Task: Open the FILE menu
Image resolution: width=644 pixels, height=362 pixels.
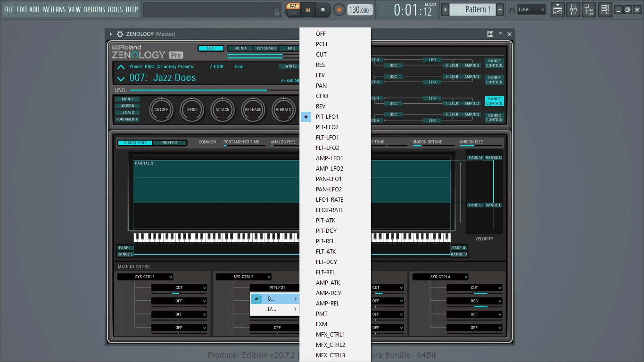Action: (x=9, y=9)
